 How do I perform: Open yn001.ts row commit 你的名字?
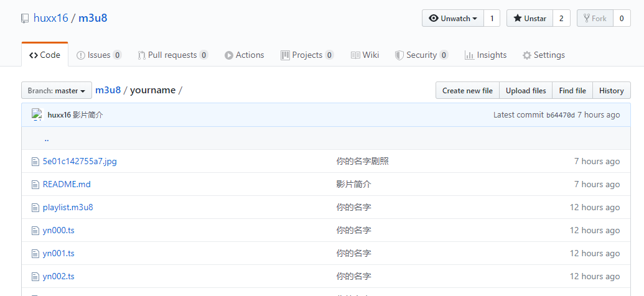[353, 253]
